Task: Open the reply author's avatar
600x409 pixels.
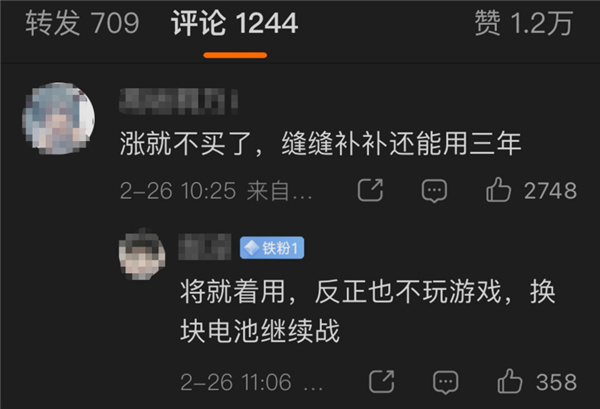Action: point(142,255)
